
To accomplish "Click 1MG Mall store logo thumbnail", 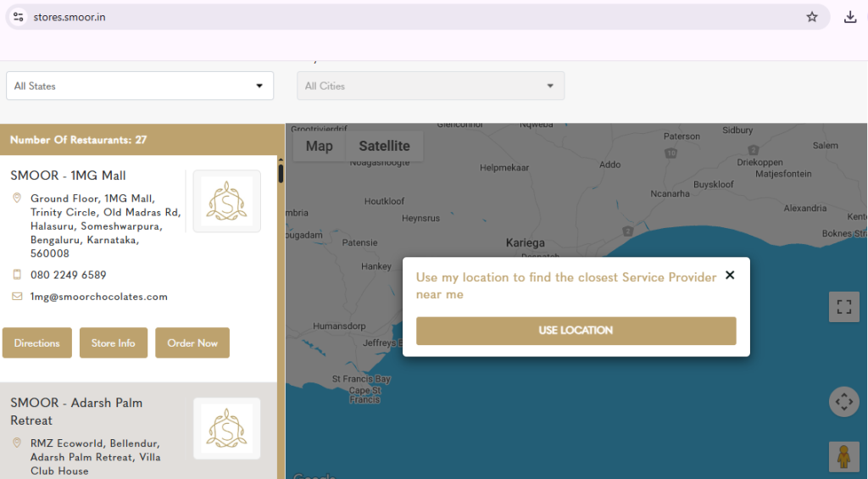I will tap(227, 201).
